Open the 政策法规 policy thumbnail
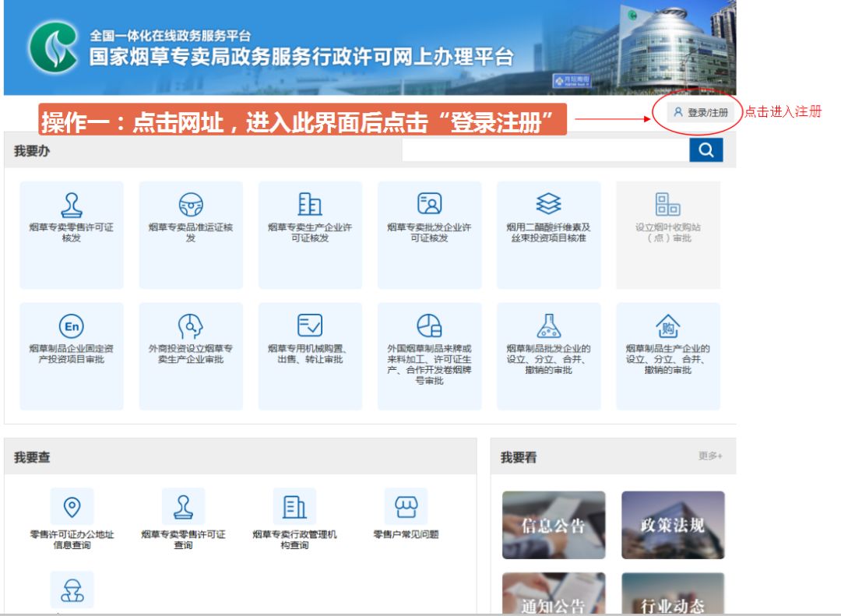The width and height of the screenshot is (841, 616). click(x=672, y=525)
